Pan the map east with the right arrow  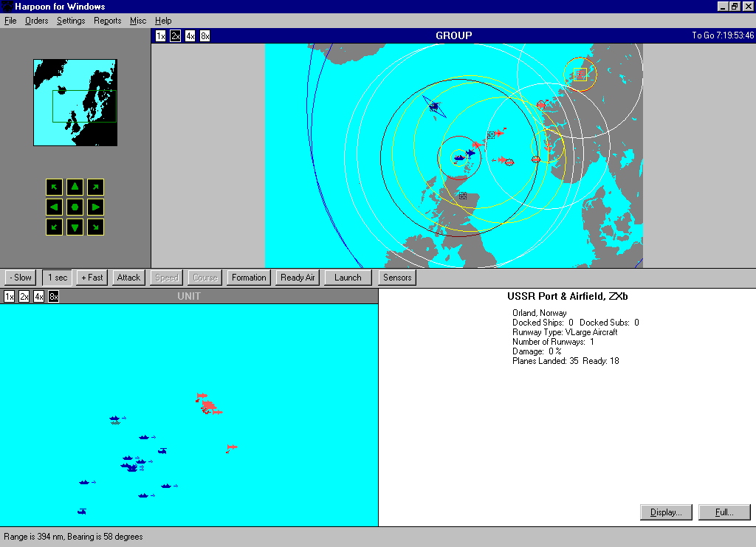[95, 207]
